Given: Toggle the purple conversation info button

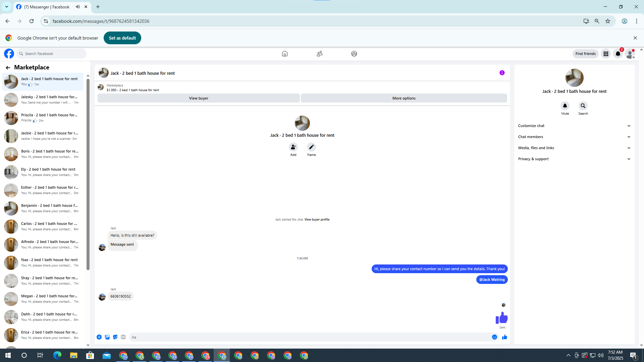Looking at the screenshot, I should [502, 73].
